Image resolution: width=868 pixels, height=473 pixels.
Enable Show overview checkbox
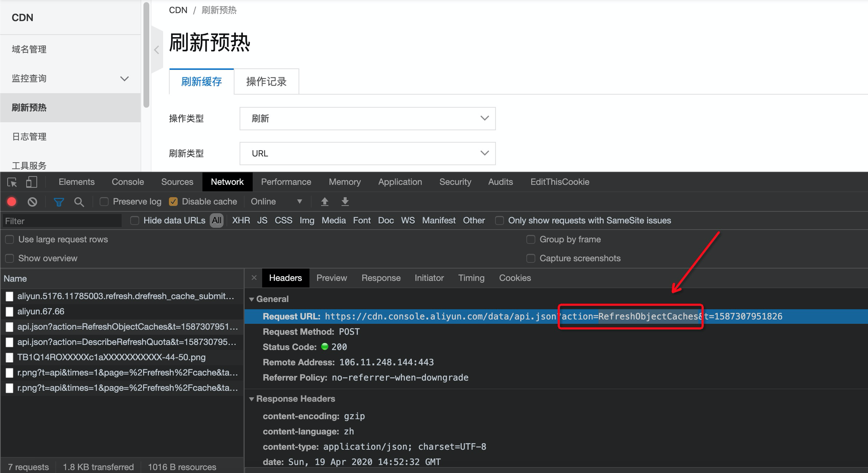(9, 258)
